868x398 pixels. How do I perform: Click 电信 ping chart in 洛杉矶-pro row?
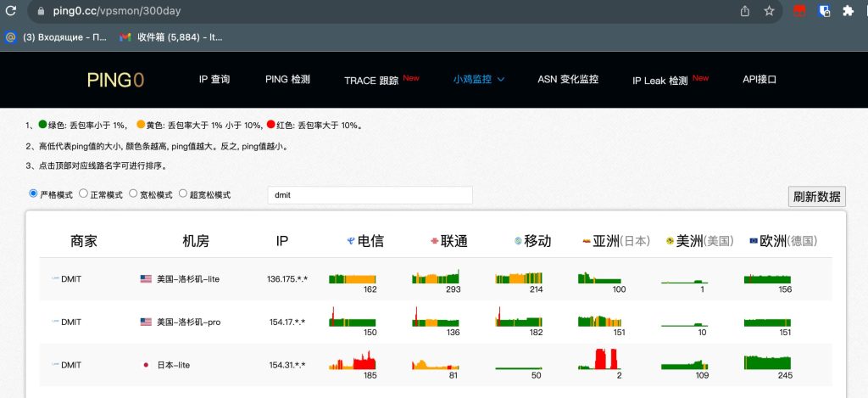353,317
